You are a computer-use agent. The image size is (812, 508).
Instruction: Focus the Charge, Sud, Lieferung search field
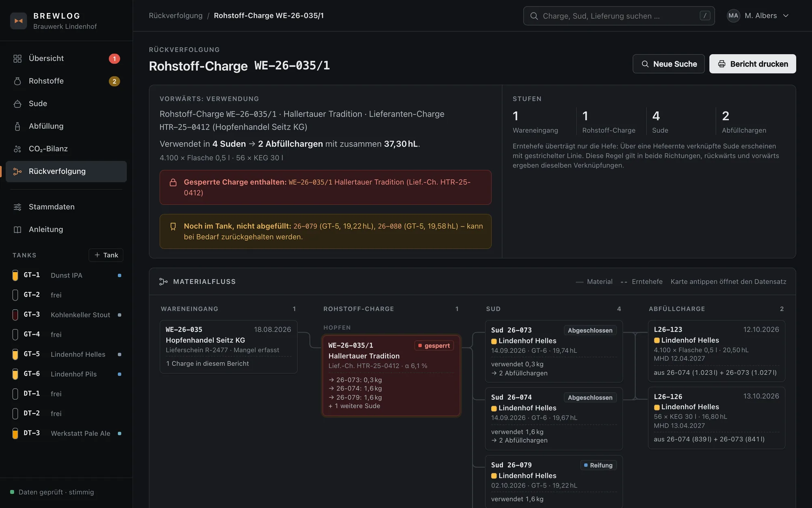click(619, 16)
